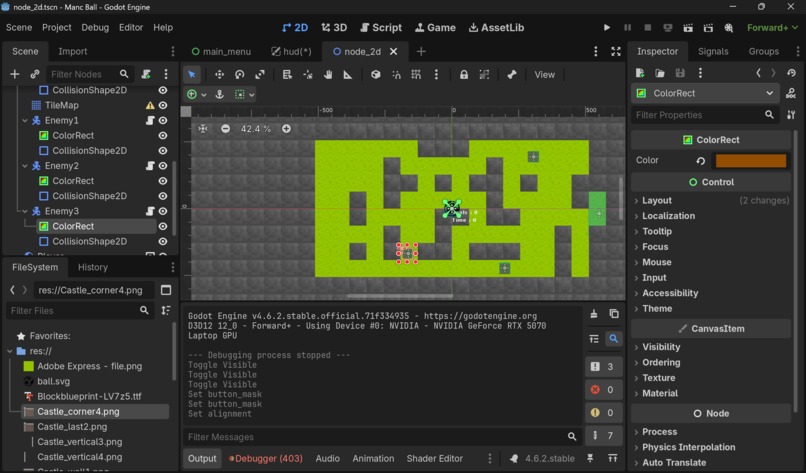Viewport: 806px width, 473px height.
Task: Select the Ruler Mode tool
Action: tap(348, 75)
